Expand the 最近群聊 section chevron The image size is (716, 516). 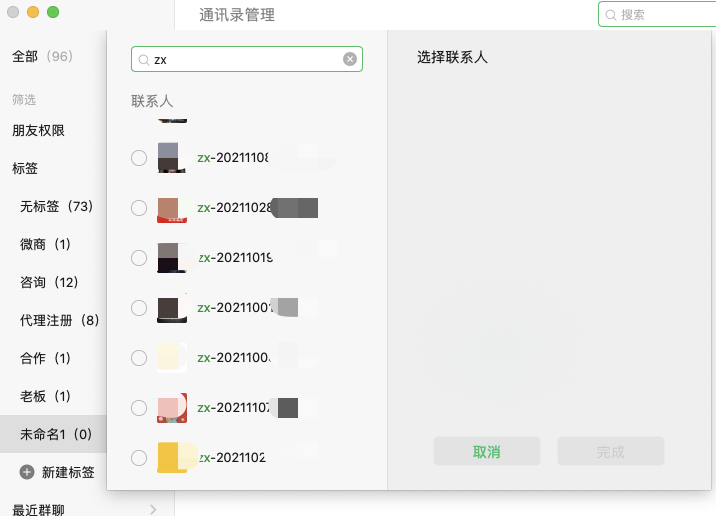coord(153,509)
